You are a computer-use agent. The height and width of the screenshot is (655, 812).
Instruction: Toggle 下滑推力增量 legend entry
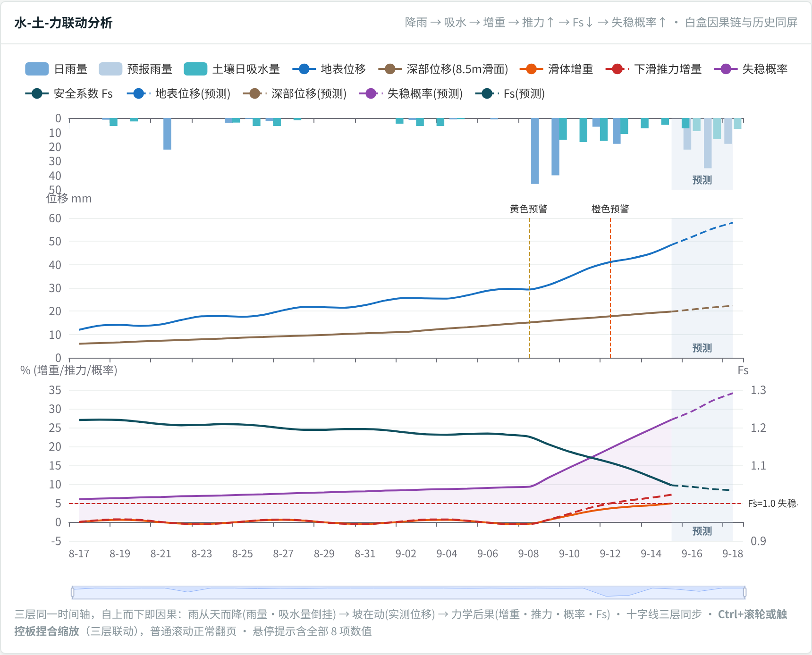(654, 69)
